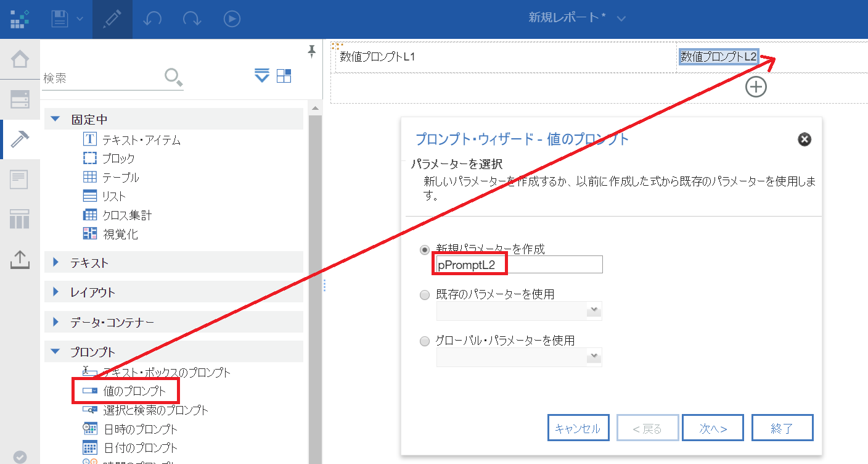Click the panel splitter handle dots
Image resolution: width=868 pixels, height=464 pixels.
(324, 285)
